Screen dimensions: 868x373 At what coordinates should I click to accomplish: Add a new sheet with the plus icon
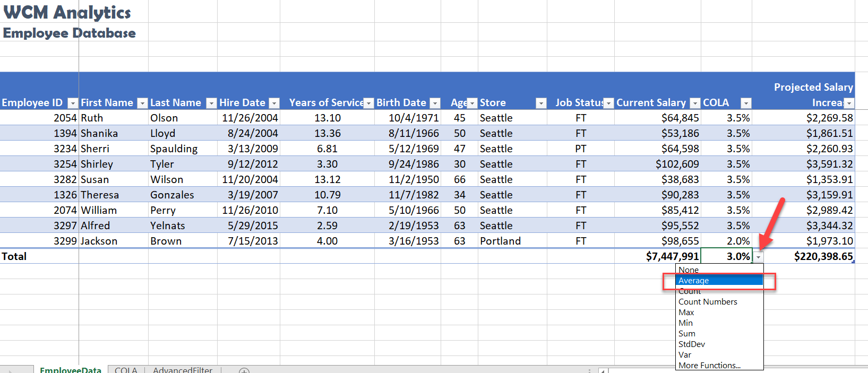[x=244, y=370]
